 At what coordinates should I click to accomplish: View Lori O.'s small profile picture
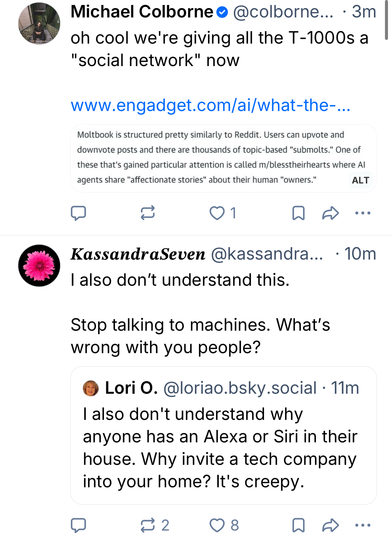click(x=91, y=388)
